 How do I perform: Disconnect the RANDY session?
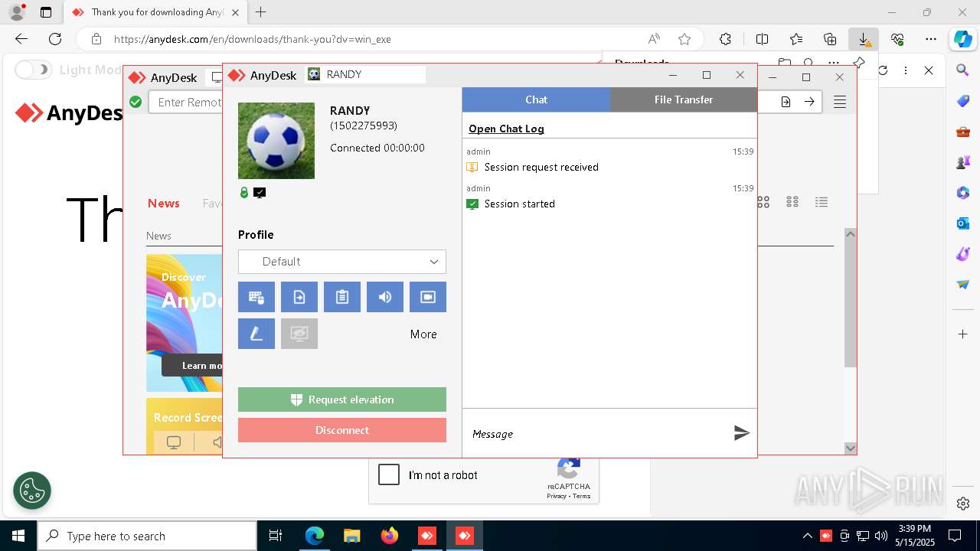click(x=342, y=430)
